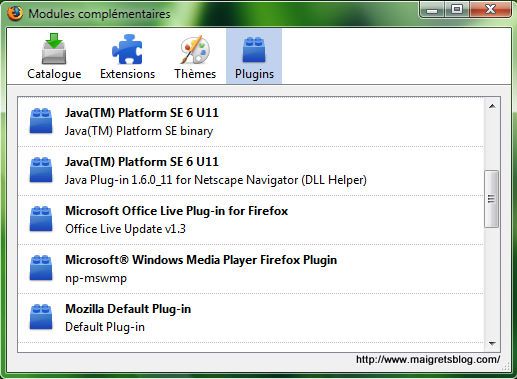The image size is (517, 379).
Task: Switch to the Thèmes tab label
Action: [195, 74]
